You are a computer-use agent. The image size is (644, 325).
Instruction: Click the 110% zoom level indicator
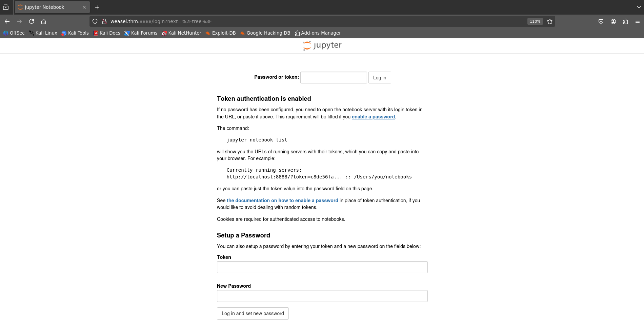point(535,21)
